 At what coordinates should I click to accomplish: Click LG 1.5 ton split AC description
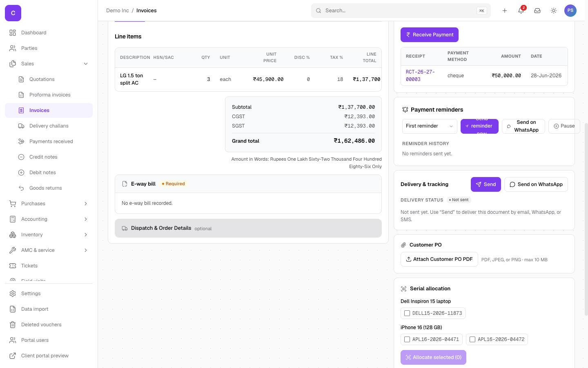[131, 79]
